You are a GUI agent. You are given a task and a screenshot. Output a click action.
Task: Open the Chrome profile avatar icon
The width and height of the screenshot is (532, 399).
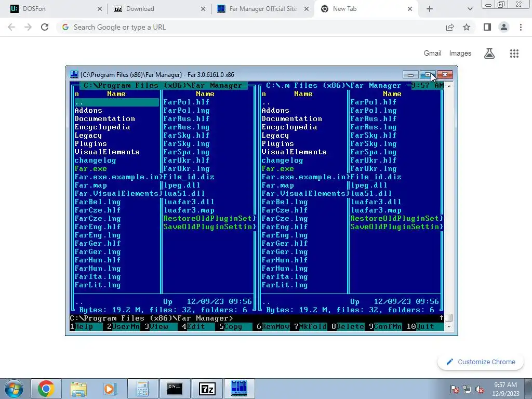coord(504,27)
